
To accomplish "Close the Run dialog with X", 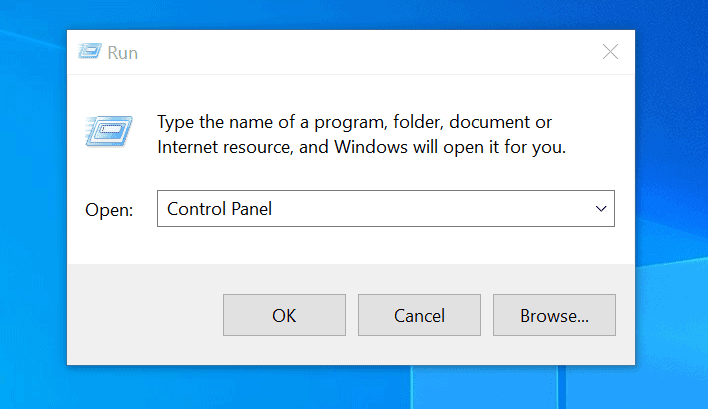I will point(610,52).
